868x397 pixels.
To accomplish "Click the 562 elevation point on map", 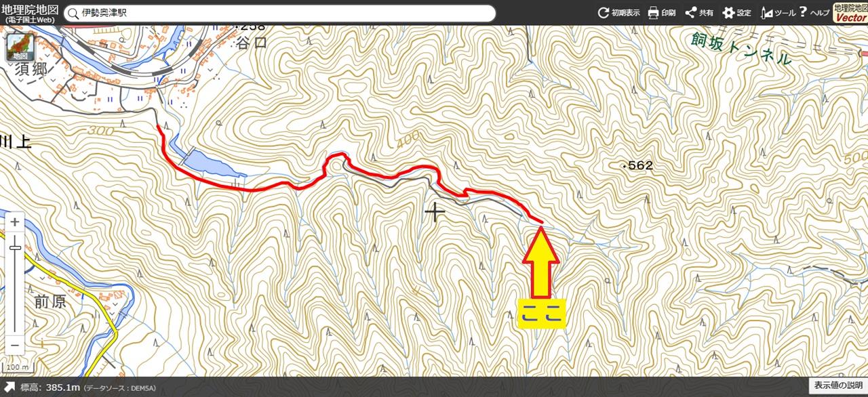I will [637, 165].
